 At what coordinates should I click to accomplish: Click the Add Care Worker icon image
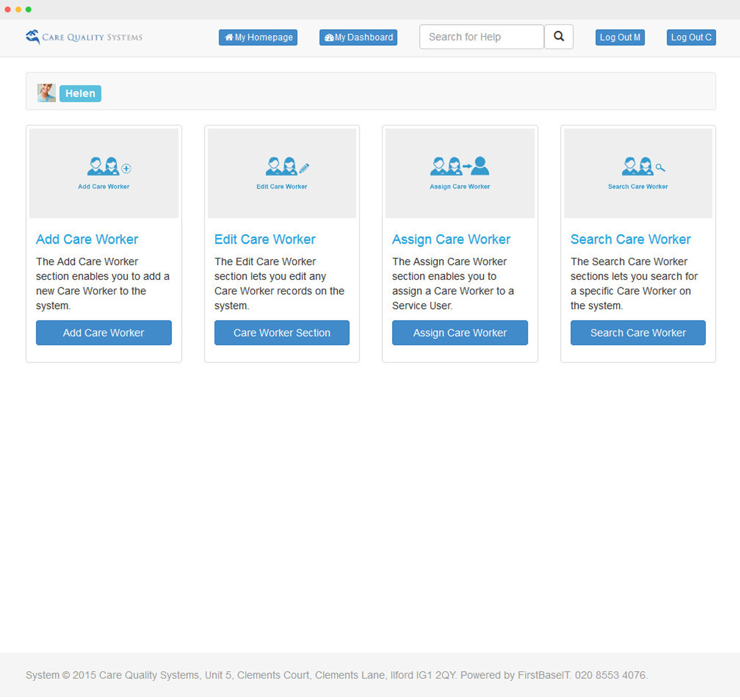tap(104, 172)
